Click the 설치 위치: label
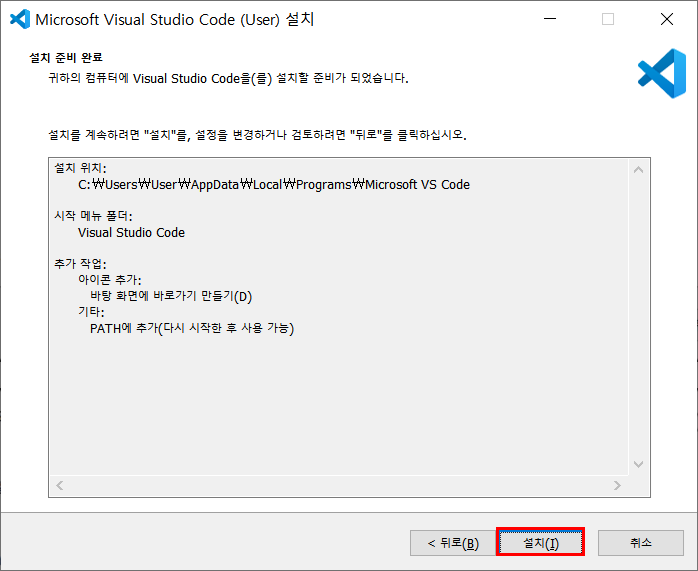 [x=81, y=168]
